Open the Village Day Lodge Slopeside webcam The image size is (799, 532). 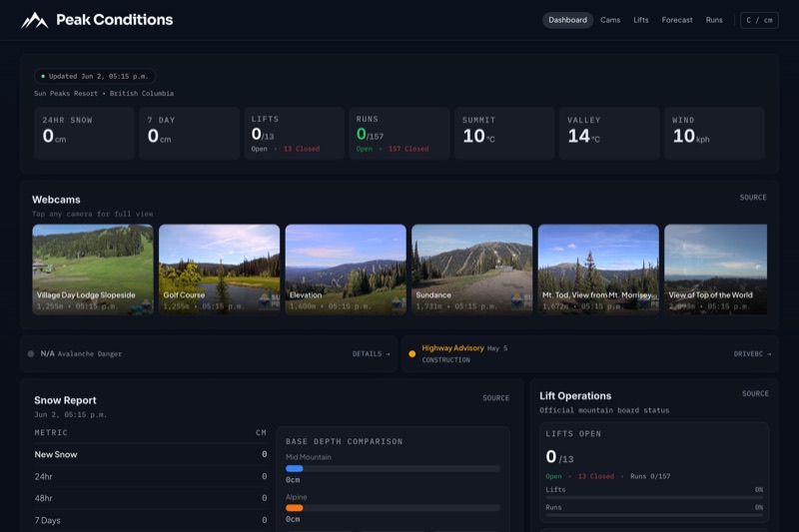(93, 269)
